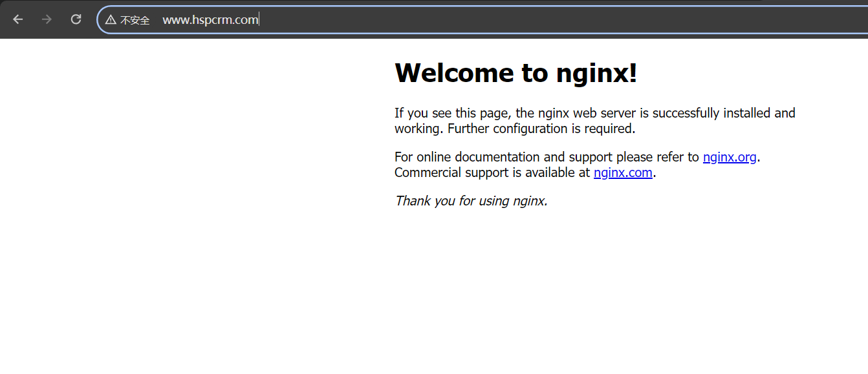Reload the page with the refresh icon
The width and height of the screenshot is (868, 374).
(x=76, y=19)
